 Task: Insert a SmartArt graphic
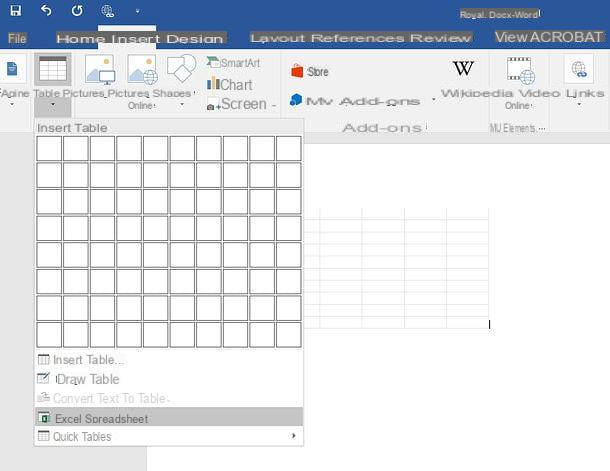[233, 63]
